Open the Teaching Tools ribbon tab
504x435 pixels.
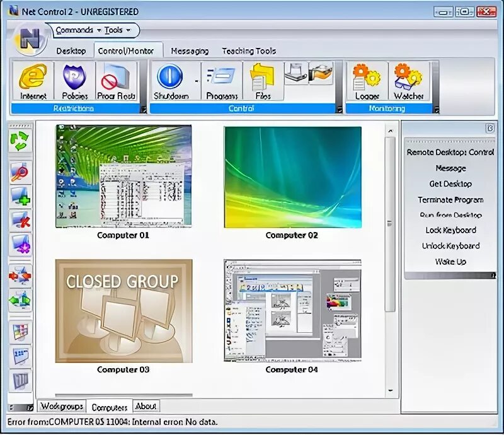249,51
